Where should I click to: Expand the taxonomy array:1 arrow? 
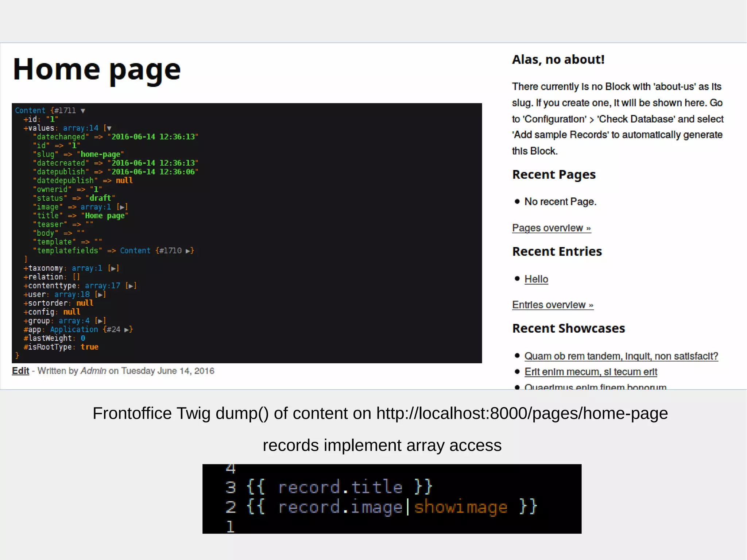click(113, 269)
